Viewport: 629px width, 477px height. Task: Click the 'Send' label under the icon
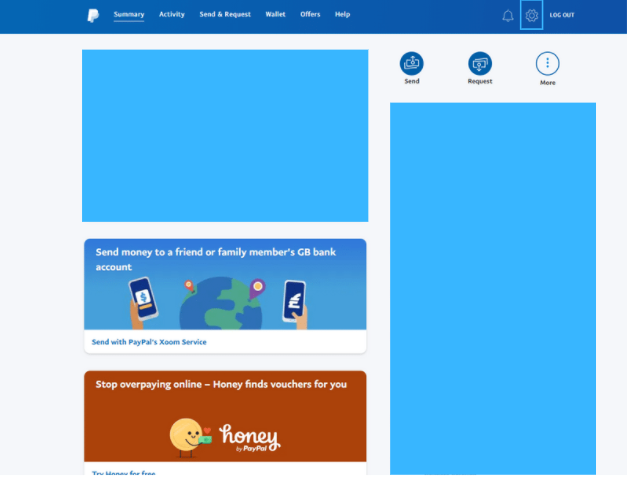tap(412, 81)
